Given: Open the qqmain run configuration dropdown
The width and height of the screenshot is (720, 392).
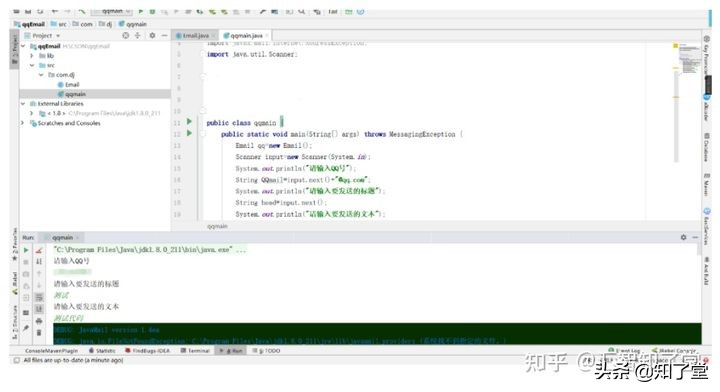Looking at the screenshot, I should pyautogui.click(x=113, y=11).
